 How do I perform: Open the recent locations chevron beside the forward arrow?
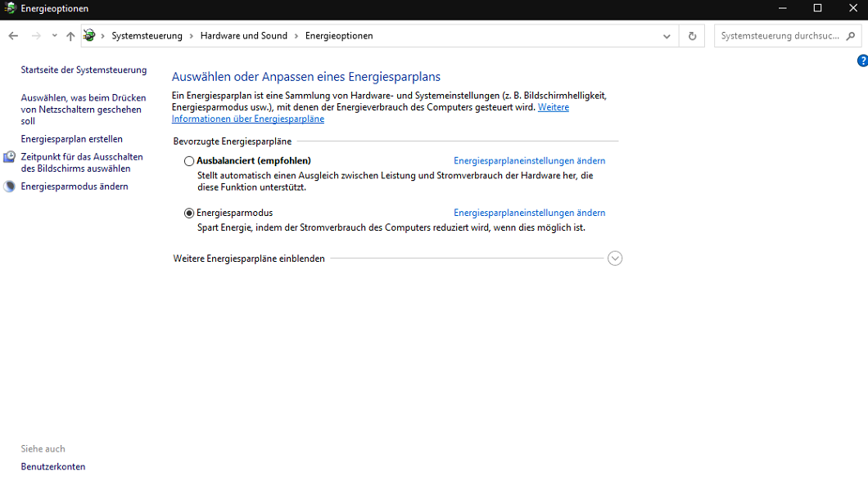pos(54,36)
